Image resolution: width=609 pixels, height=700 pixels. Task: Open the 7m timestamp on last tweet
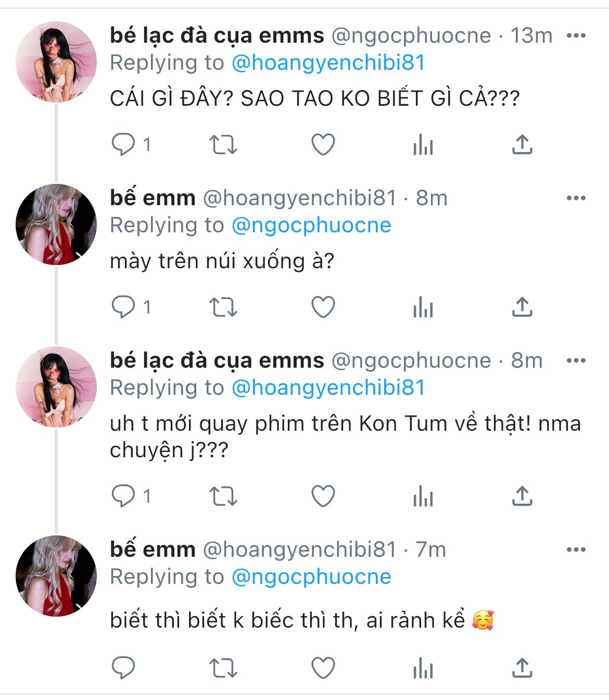(x=430, y=550)
